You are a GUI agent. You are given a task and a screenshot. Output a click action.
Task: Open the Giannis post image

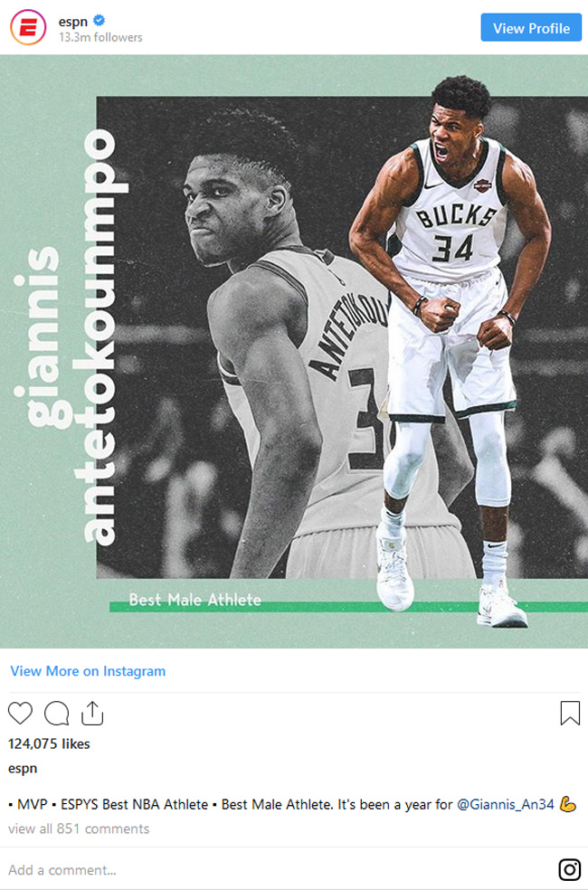point(294,351)
